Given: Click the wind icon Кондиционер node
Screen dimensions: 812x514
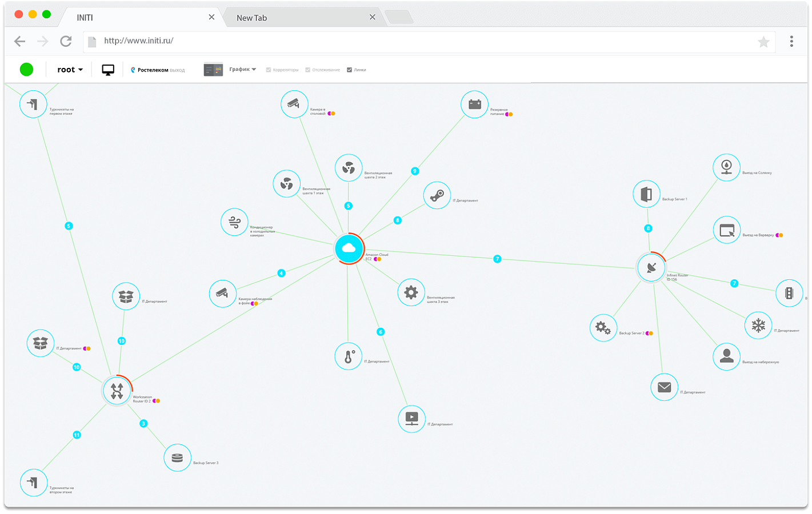Looking at the screenshot, I should pos(234,222).
